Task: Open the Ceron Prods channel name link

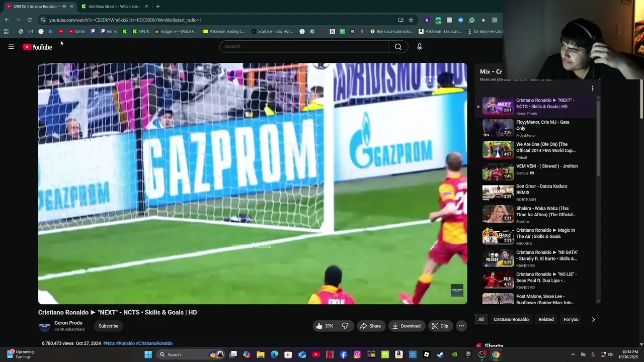Action: (68, 323)
